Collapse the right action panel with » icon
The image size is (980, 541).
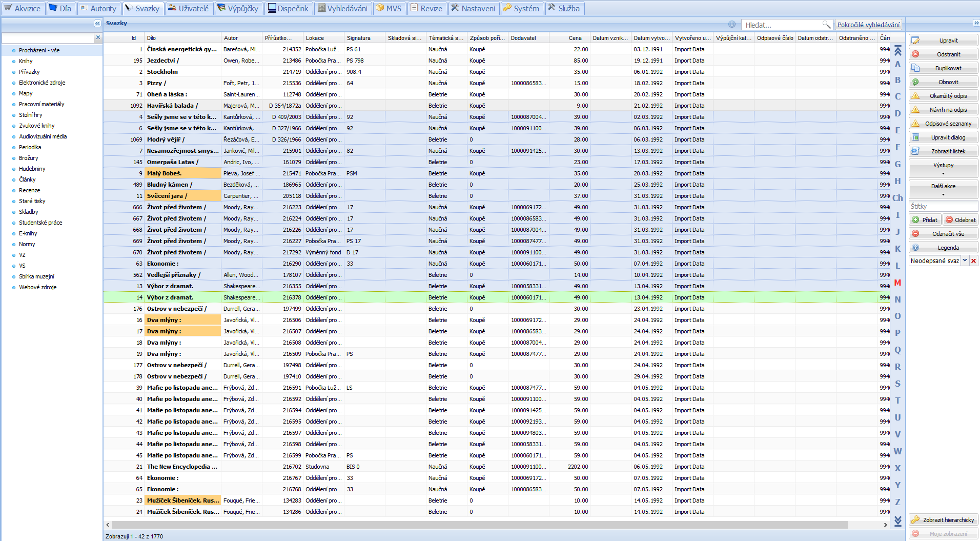tap(976, 23)
